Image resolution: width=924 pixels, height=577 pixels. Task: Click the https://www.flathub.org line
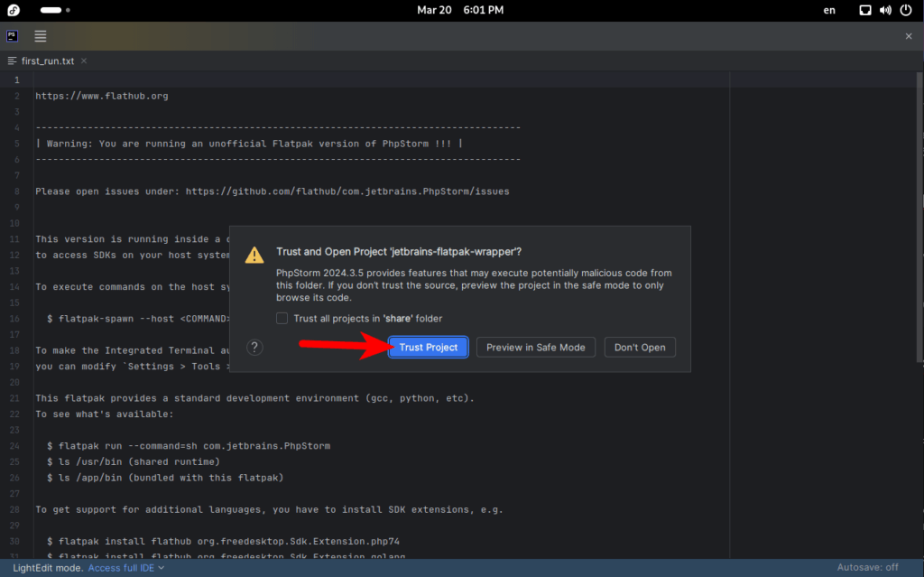(x=101, y=96)
